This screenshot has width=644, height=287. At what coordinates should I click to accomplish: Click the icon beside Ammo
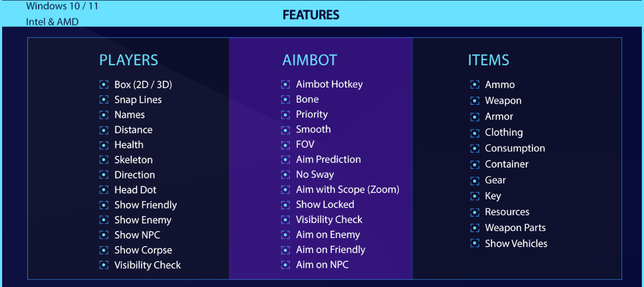[x=475, y=85]
